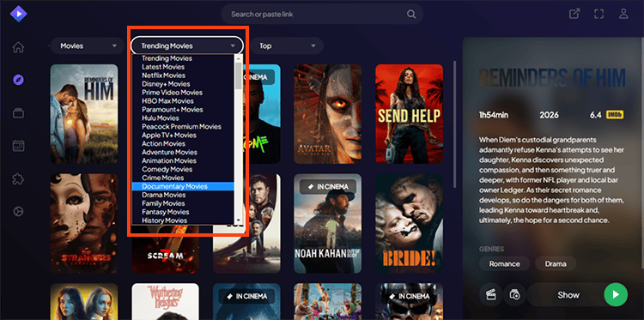Open the Wuthering Heights poster
Viewport: 644px width, 320px height.
(165, 301)
